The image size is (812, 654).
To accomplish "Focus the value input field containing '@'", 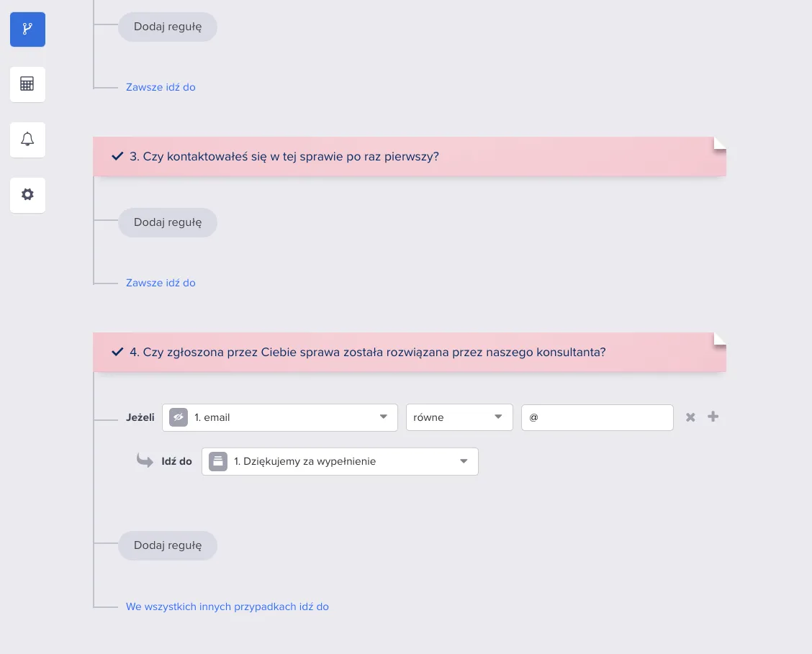I will point(597,417).
